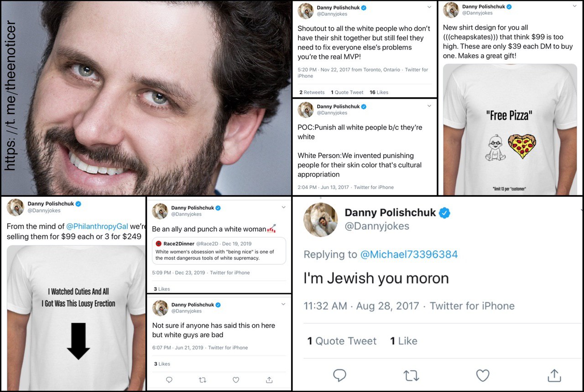Click profile avatar on "I'm Jewish" tweet
Image resolution: width=584 pixels, height=392 pixels.
click(x=321, y=219)
